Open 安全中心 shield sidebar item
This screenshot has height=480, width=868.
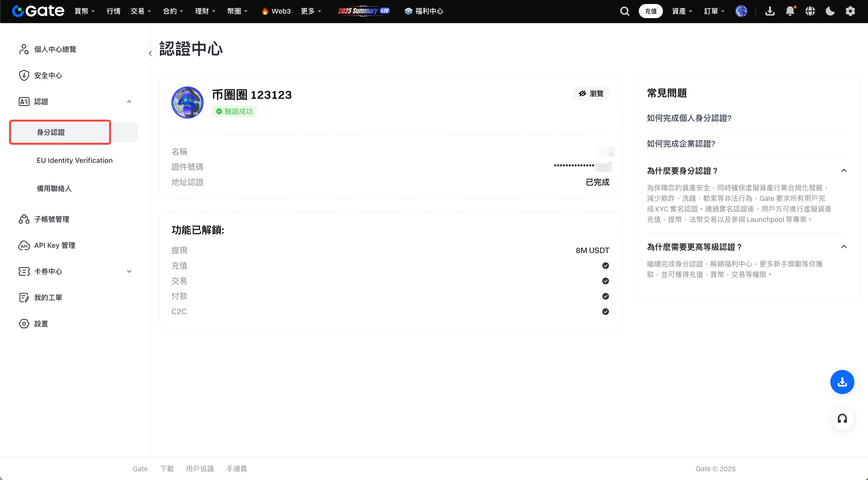tap(48, 75)
